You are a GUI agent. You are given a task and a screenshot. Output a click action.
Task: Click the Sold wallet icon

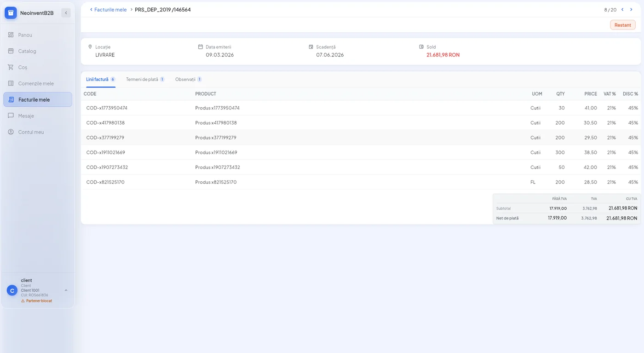421,47
